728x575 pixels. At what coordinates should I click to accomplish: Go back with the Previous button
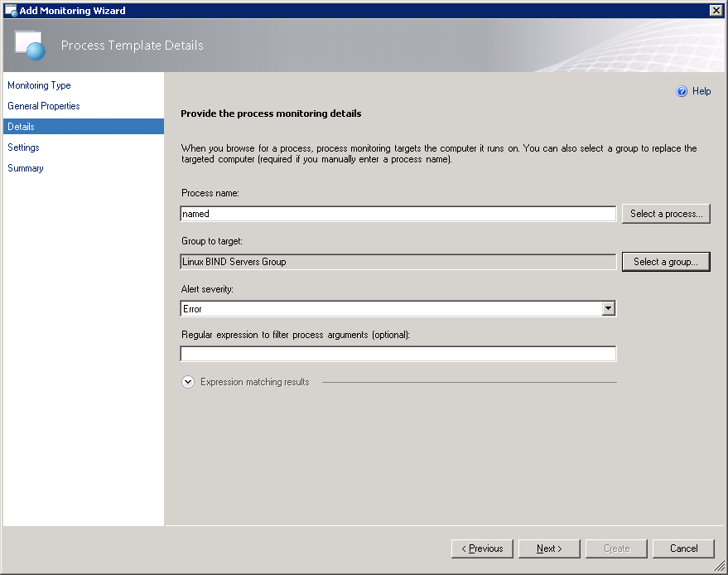[x=482, y=548]
